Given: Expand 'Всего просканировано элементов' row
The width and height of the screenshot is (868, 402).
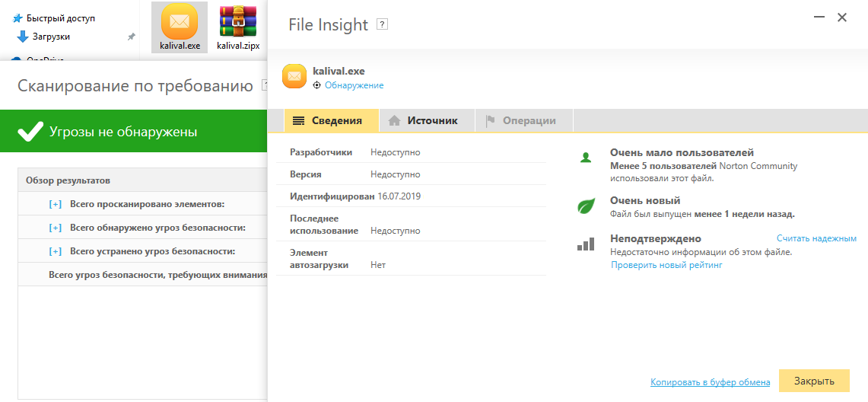Looking at the screenshot, I should [56, 204].
